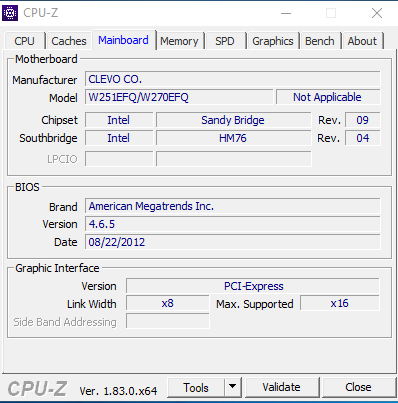Click the Close button at bottom
Image resolution: width=398 pixels, height=403 pixels.
click(358, 387)
